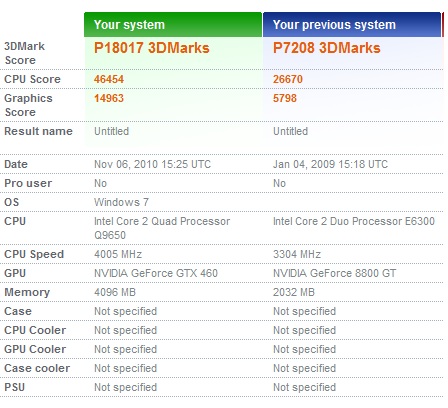Click the 4096 MB memory value

(115, 292)
